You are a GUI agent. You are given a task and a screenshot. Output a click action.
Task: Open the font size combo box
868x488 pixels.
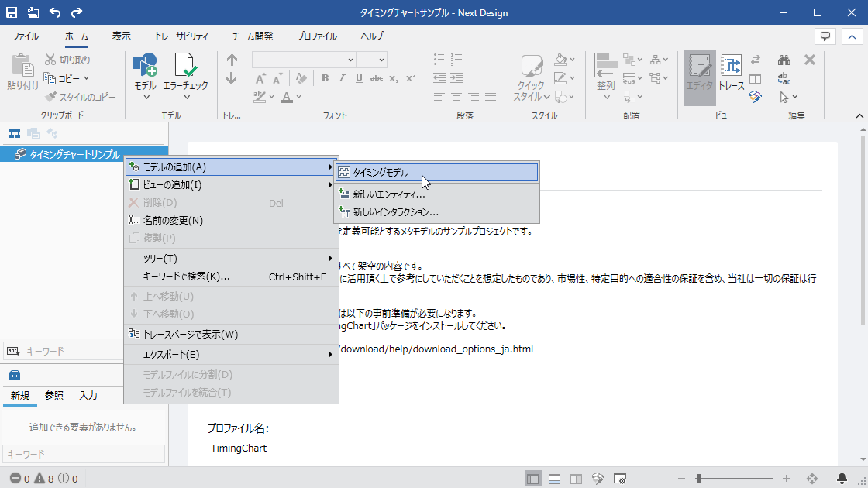point(371,60)
